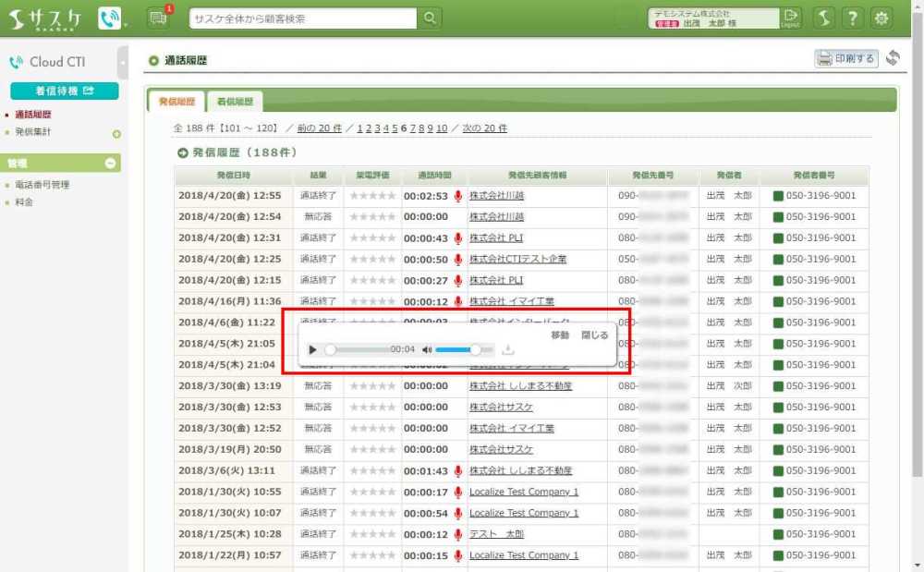This screenshot has width=924, height=572.
Task: Open the help question mark icon
Action: 853,18
